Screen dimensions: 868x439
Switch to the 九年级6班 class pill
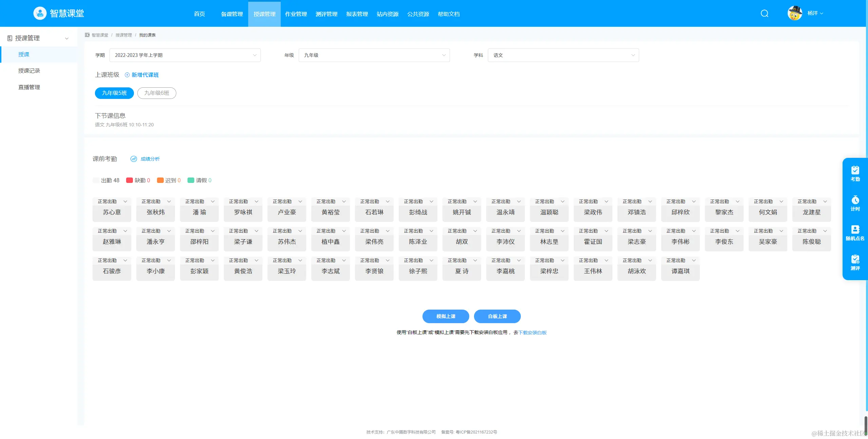(157, 93)
